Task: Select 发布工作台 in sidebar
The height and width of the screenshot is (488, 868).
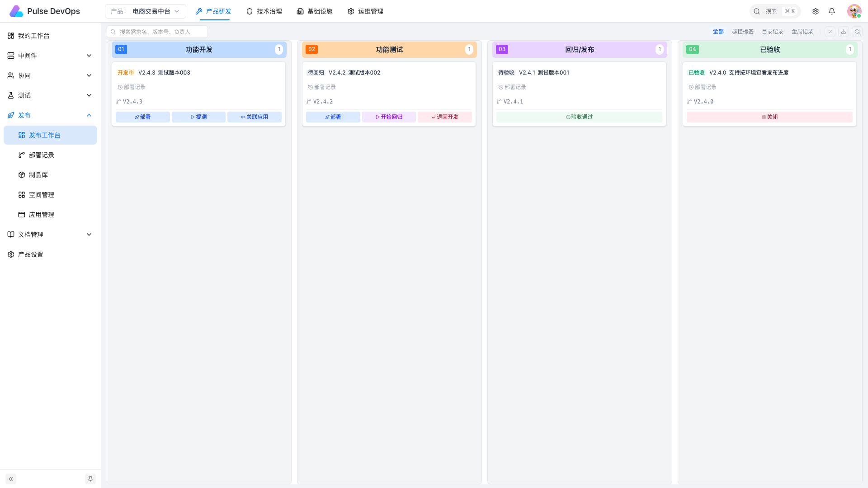Action: [50, 135]
